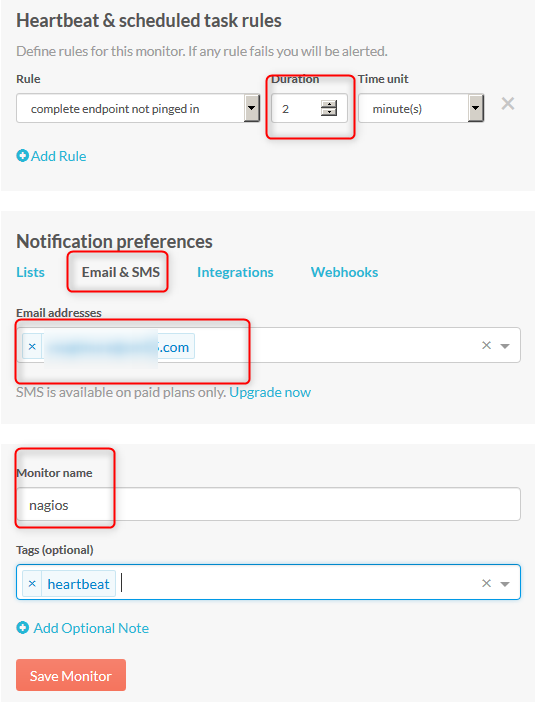Increase the Duration value by one
The height and width of the screenshot is (702, 535).
tap(329, 104)
